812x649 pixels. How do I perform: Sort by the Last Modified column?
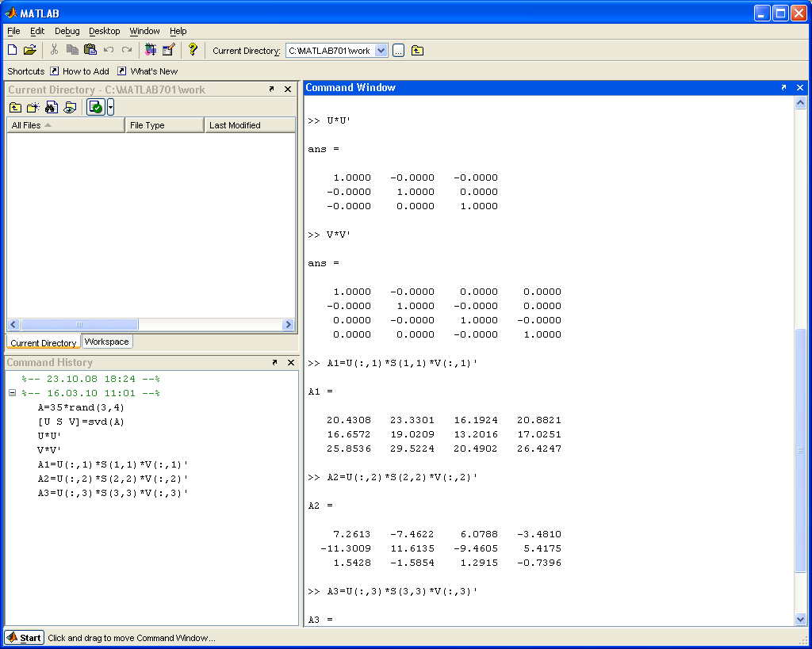click(250, 125)
